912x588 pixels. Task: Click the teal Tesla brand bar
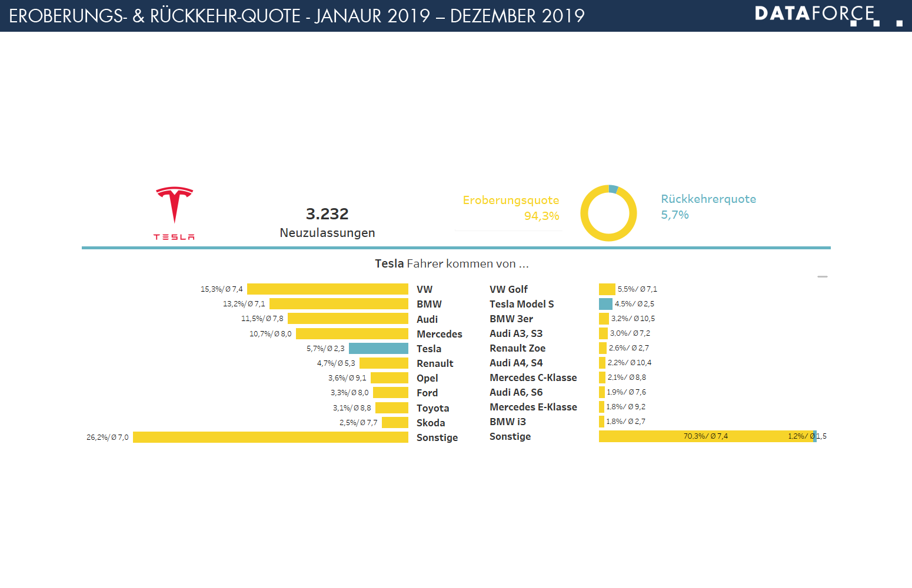point(378,349)
